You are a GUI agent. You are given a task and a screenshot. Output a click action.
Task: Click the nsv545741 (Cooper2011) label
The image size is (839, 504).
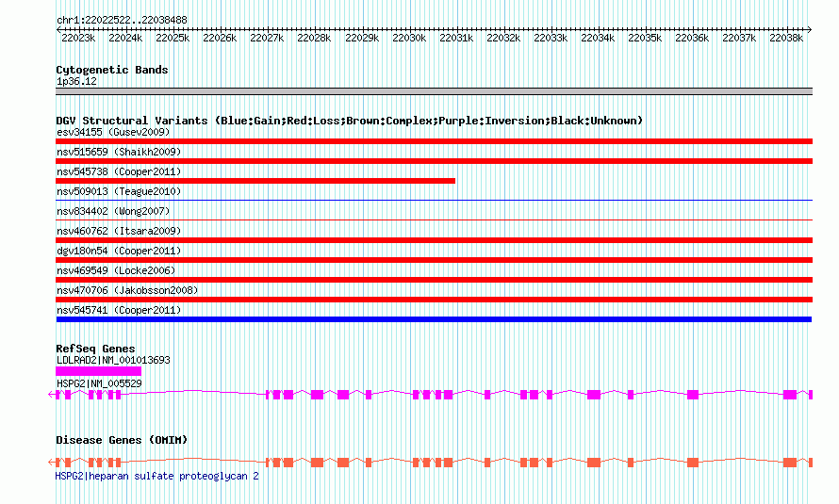tap(119, 310)
